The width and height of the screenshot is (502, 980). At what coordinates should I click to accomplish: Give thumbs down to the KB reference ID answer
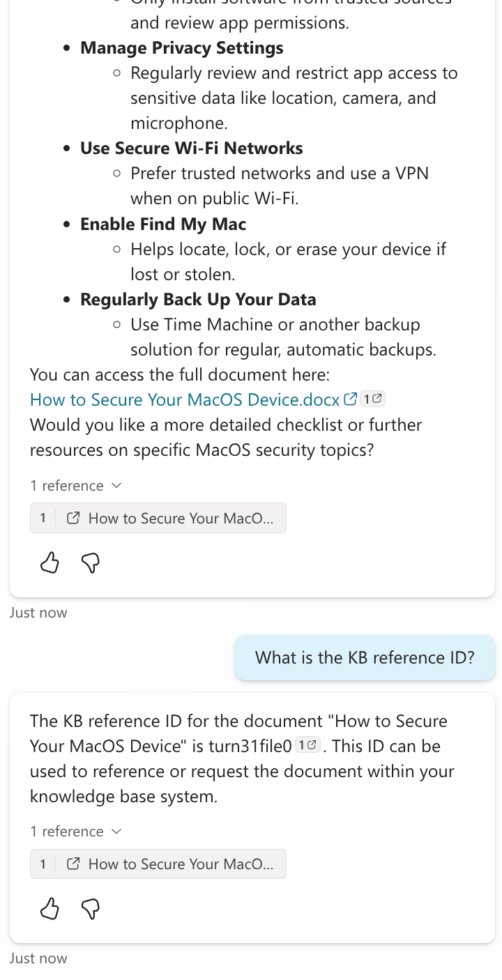[x=90, y=910]
